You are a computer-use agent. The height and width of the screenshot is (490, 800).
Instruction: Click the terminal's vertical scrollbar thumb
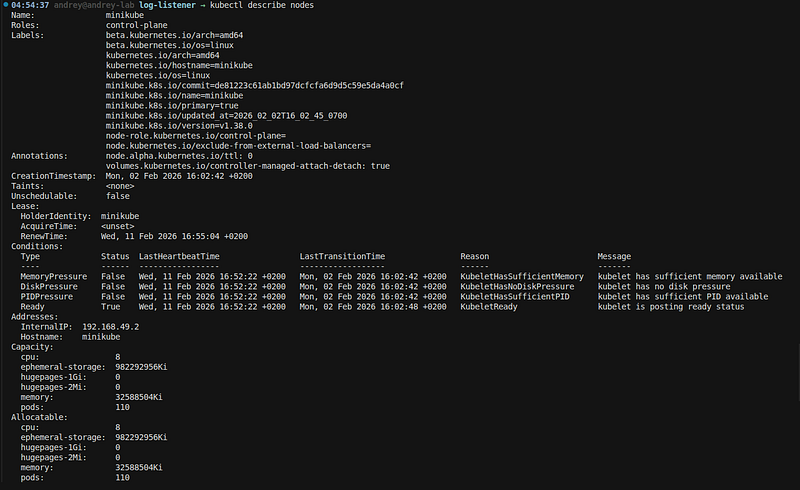(x=798, y=373)
